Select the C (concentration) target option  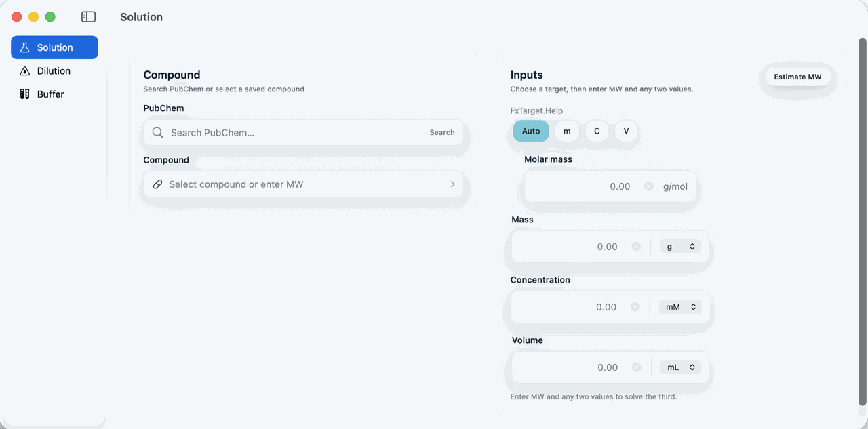click(597, 131)
